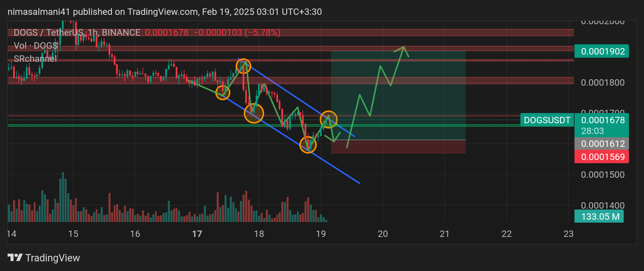Click the 133.05 M volume label
Image resolution: width=644 pixels, height=271 pixels.
599,217
